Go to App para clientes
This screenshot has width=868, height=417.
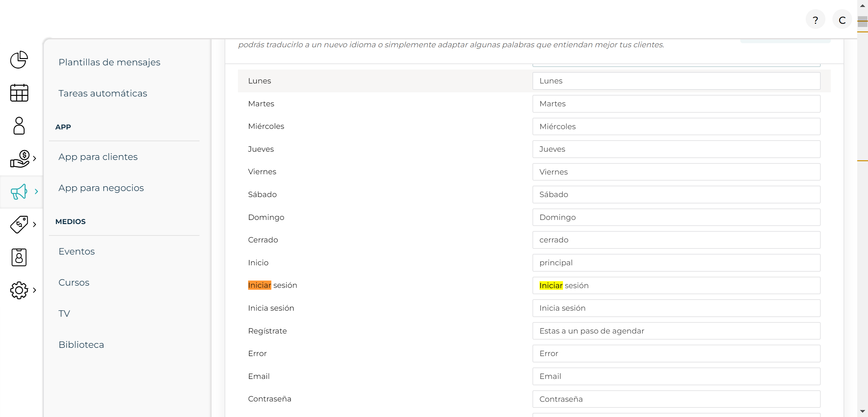tap(98, 157)
